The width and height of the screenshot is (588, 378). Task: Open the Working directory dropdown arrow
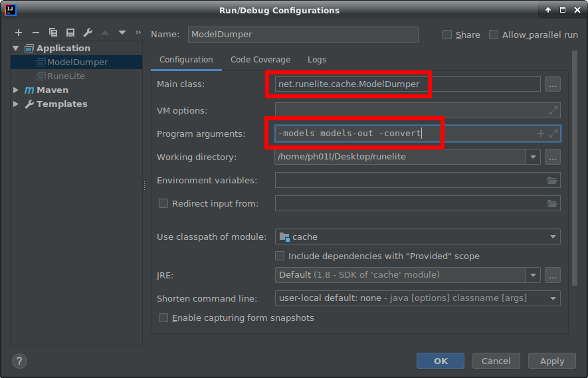click(533, 157)
